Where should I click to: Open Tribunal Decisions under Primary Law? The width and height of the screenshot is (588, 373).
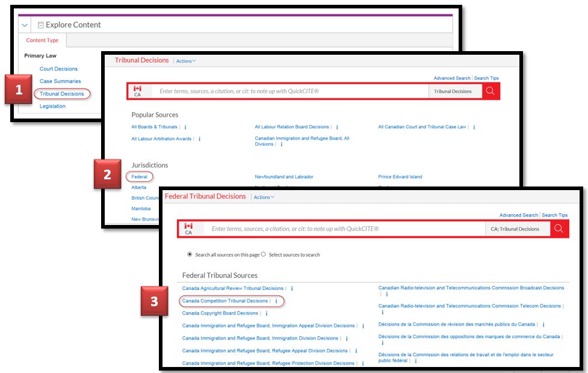(x=62, y=94)
